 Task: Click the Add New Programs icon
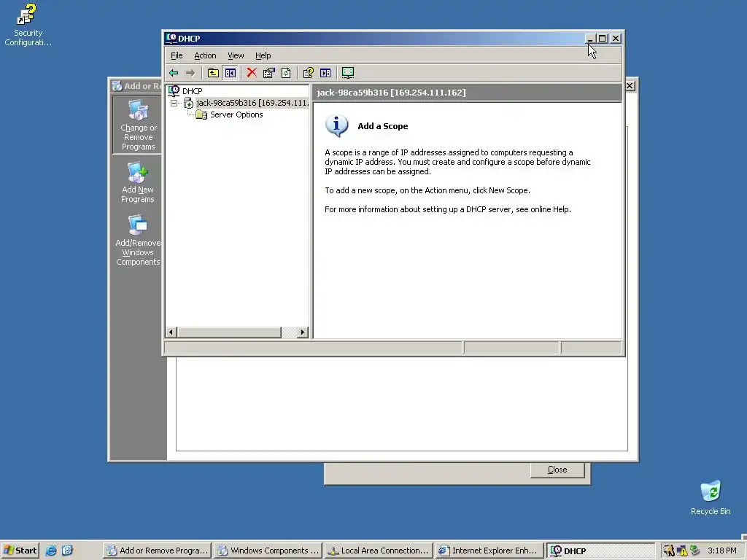click(138, 173)
